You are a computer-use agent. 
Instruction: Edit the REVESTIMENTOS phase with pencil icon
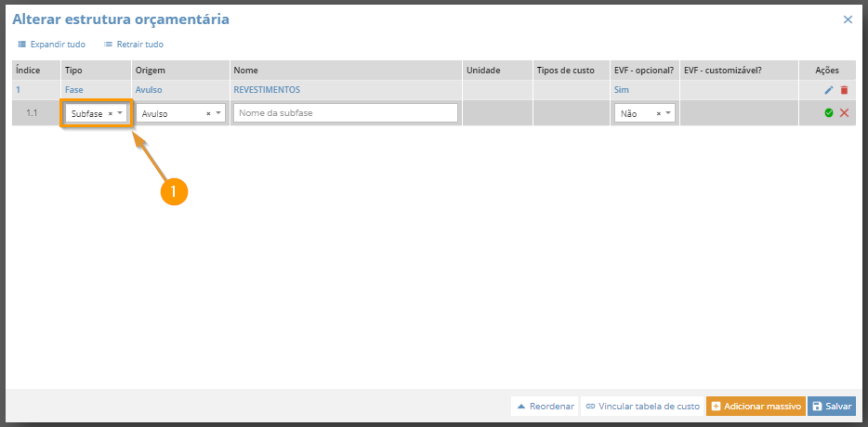tap(829, 90)
